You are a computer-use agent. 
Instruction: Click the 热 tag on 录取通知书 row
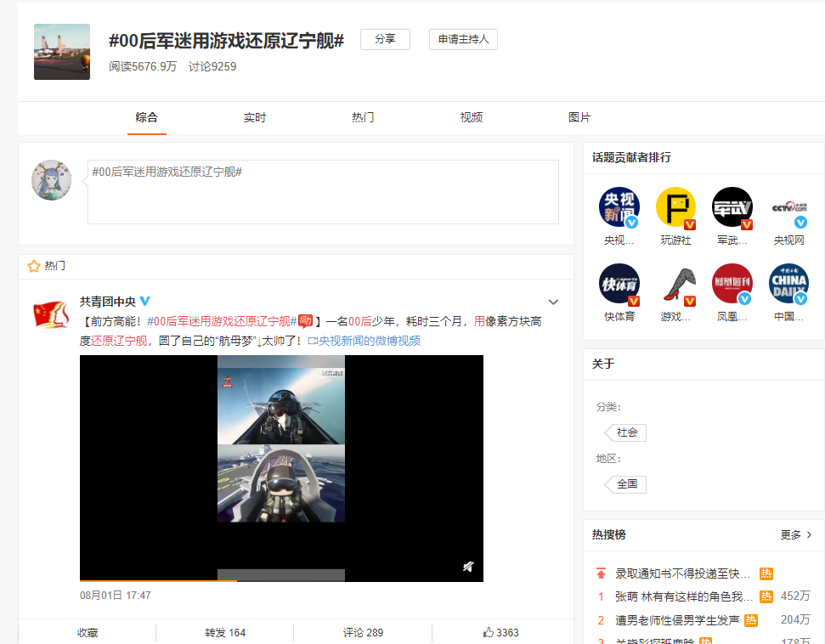tap(766, 573)
